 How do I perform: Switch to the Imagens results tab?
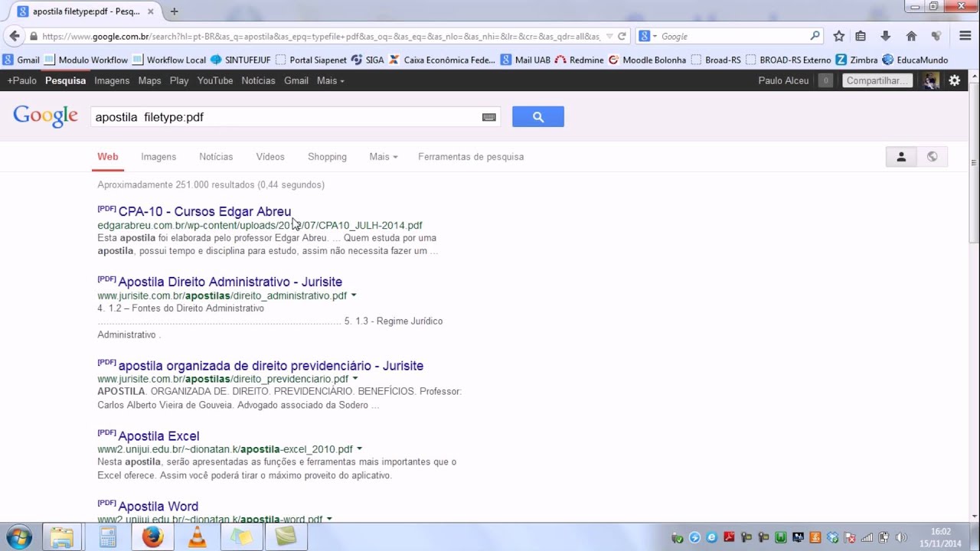[158, 157]
